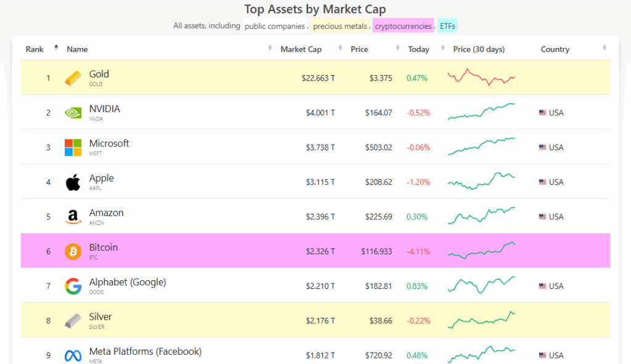View Microsoft 30-day price chart
Image resolution: width=631 pixels, height=364 pixels.
[x=481, y=147]
